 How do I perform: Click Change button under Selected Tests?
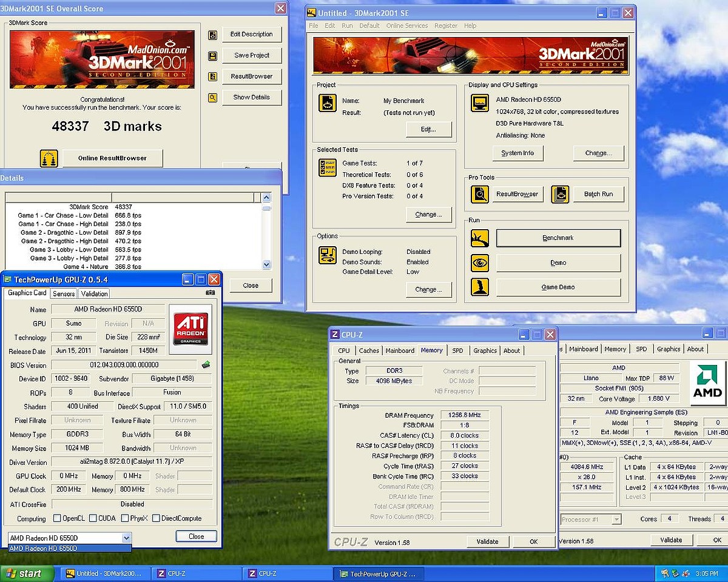(x=428, y=215)
